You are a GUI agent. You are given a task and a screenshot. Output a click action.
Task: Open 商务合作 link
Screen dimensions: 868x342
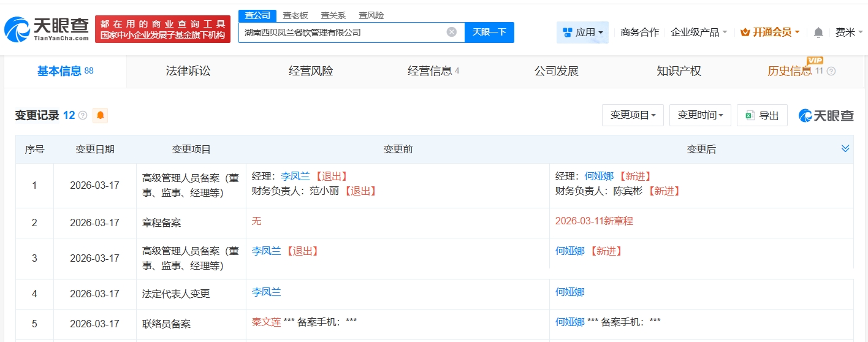pyautogui.click(x=639, y=32)
